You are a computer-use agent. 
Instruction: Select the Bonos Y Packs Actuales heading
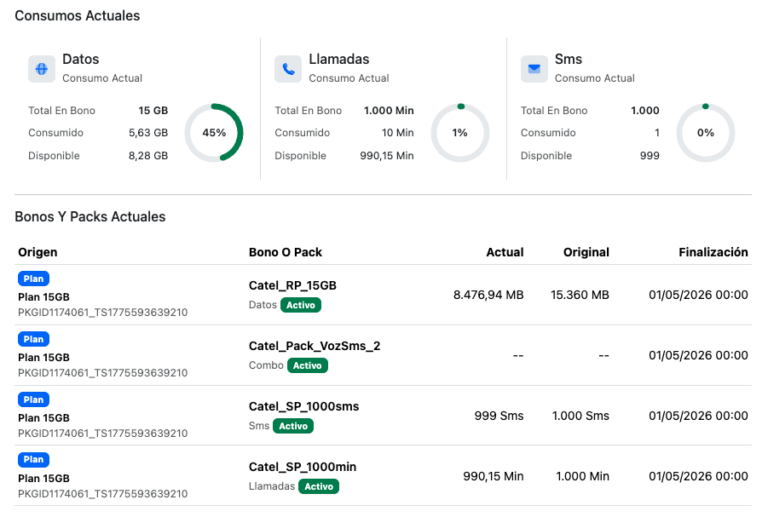[x=90, y=217]
